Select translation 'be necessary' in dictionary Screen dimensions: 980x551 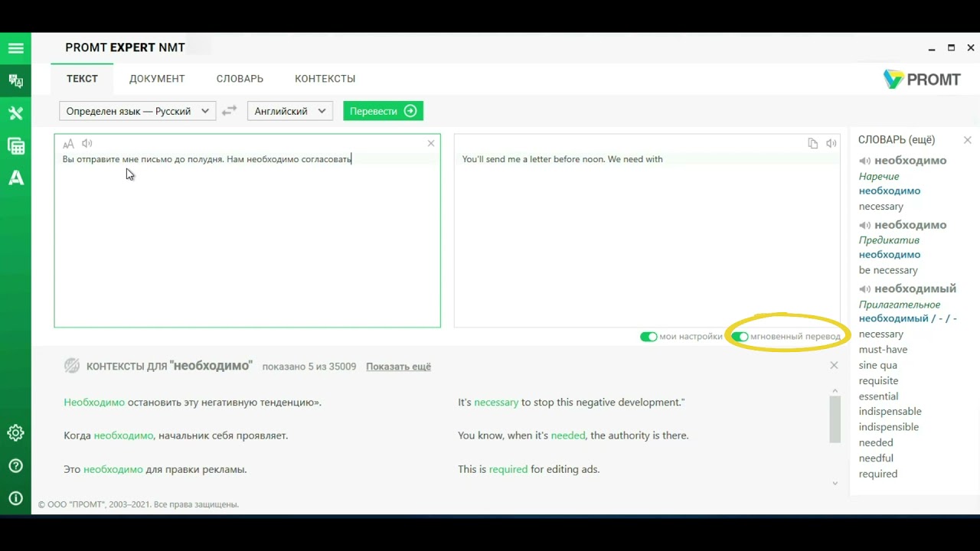pyautogui.click(x=888, y=270)
